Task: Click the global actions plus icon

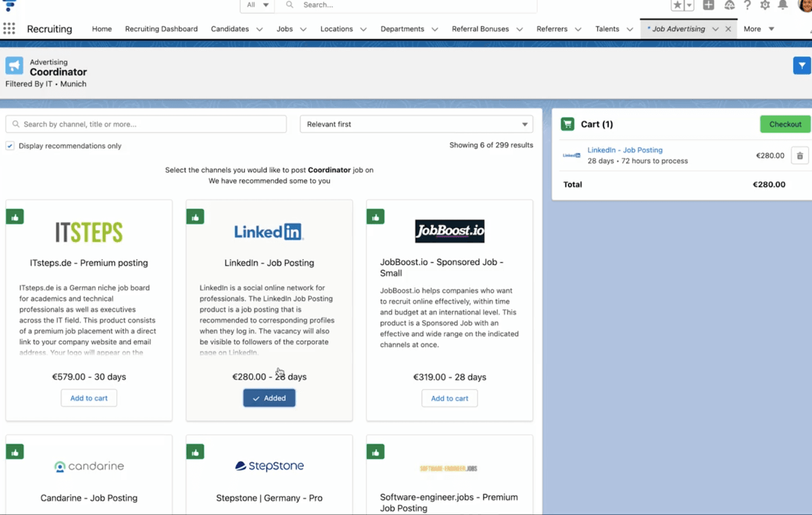Action: 709,5
